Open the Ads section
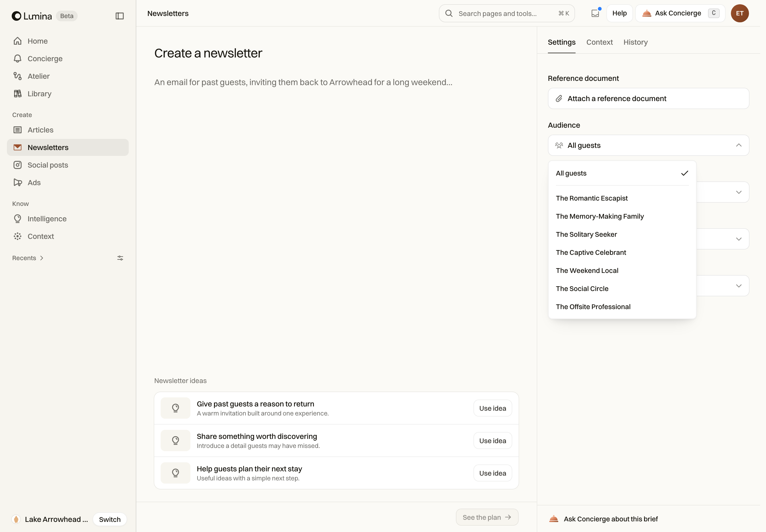 coord(68,183)
